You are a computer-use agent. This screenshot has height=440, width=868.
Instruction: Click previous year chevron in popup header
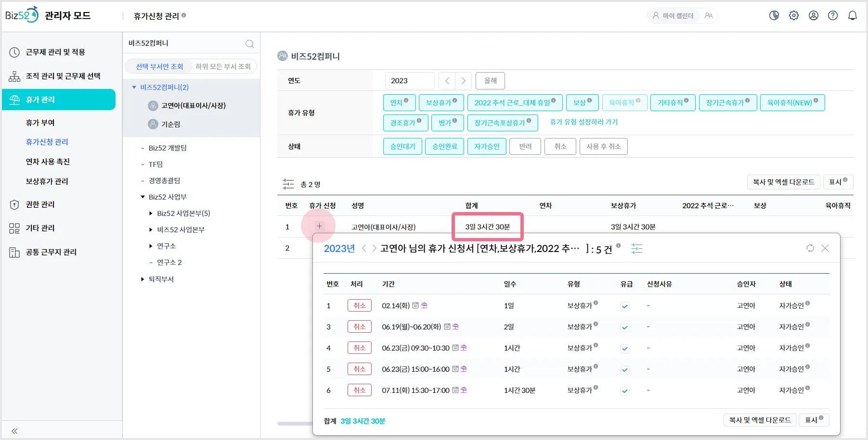[x=364, y=248]
